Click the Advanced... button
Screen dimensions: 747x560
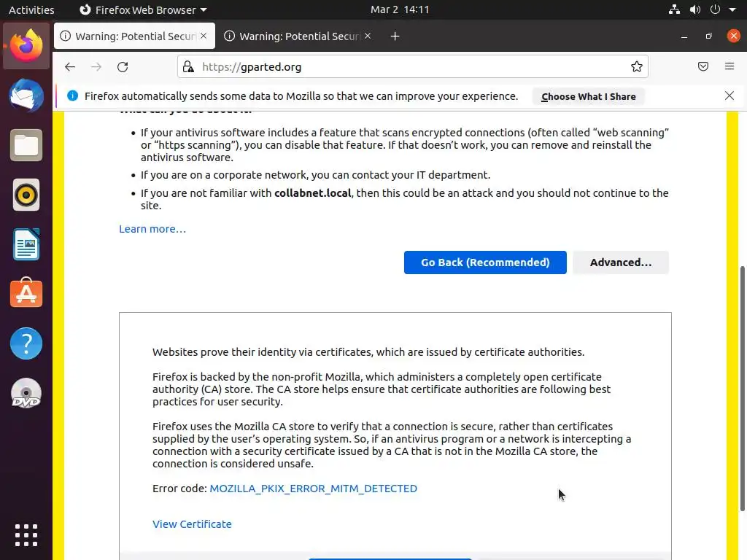click(621, 262)
